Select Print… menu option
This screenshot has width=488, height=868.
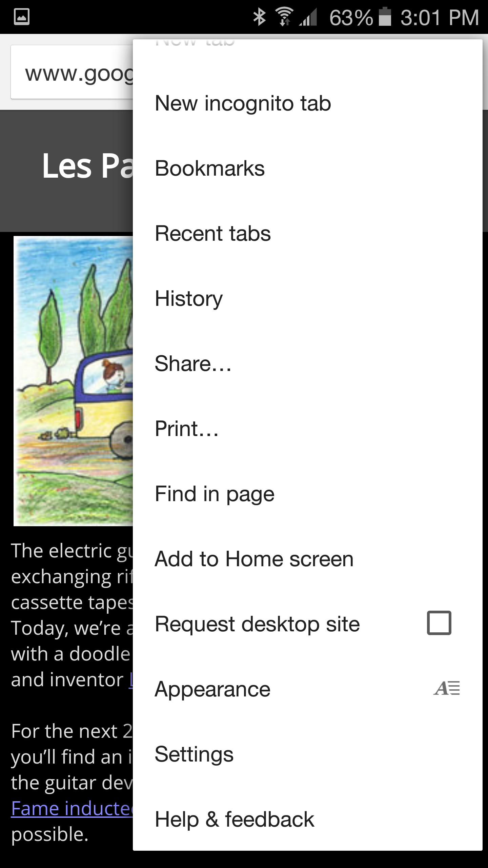pos(187,429)
